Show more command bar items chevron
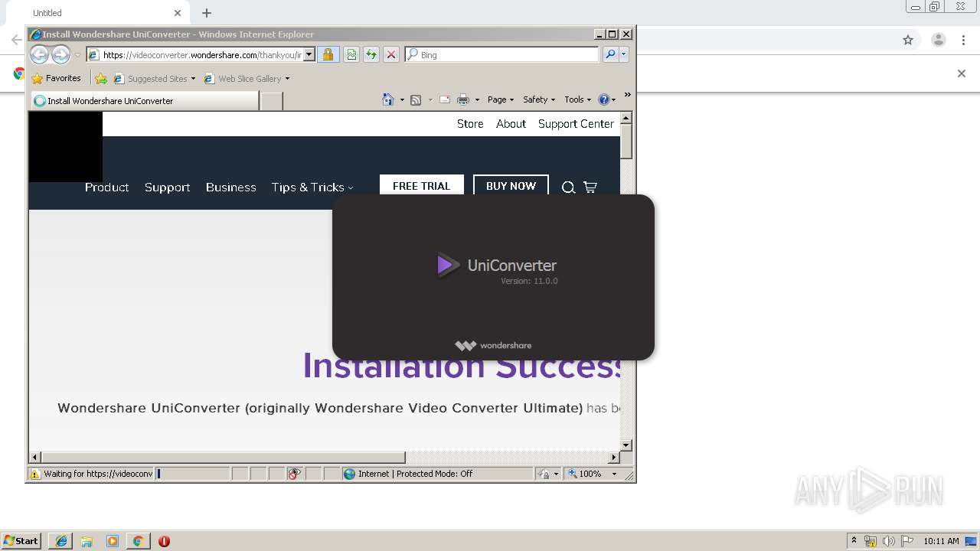This screenshot has height=551, width=980. (x=628, y=96)
